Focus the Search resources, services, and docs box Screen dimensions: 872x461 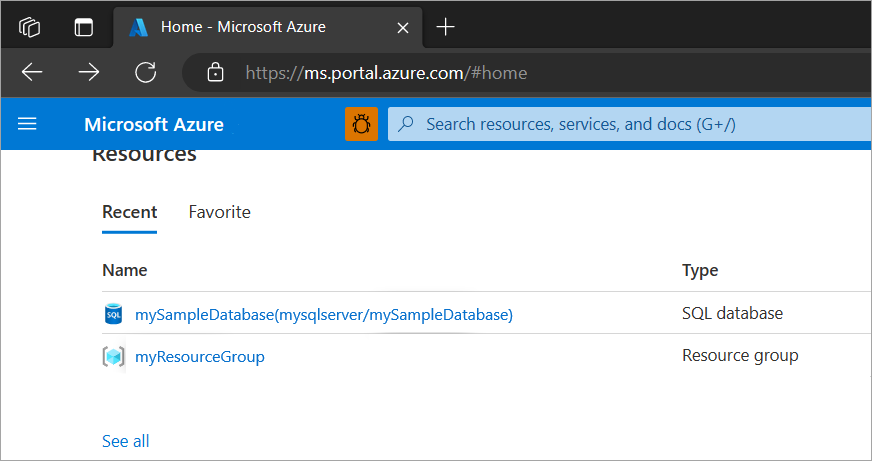point(629,123)
